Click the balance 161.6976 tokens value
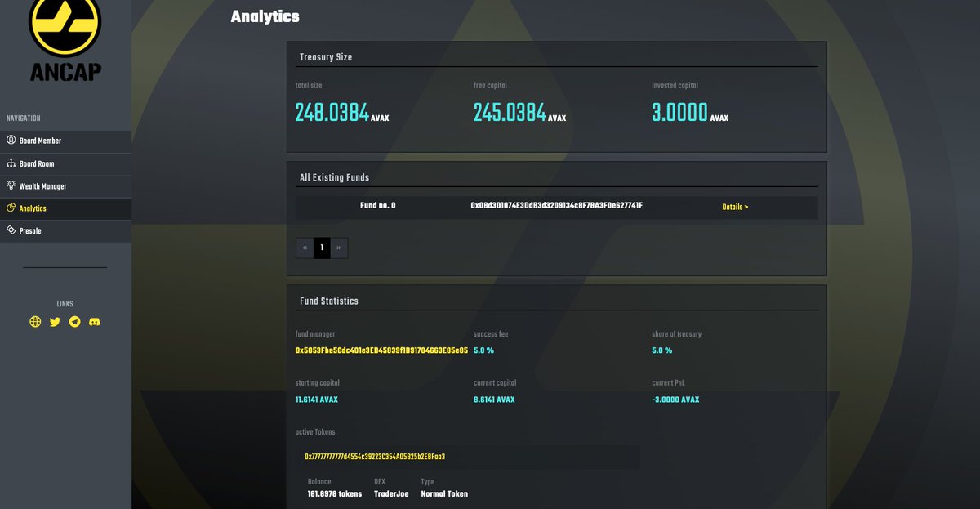The image size is (980, 509). (335, 494)
